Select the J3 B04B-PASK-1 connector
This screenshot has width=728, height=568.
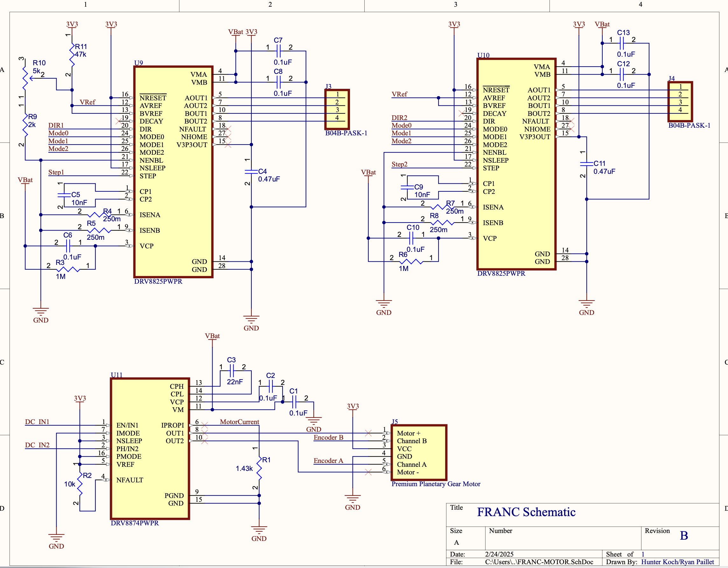coord(337,110)
